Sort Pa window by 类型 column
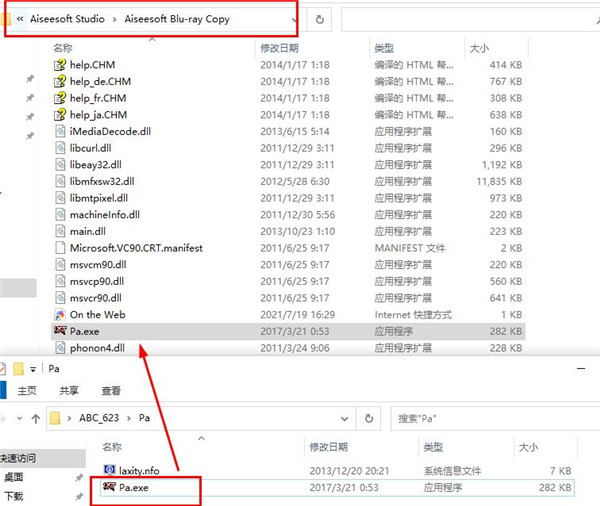Screen dimensions: 600x506 pyautogui.click(x=433, y=447)
